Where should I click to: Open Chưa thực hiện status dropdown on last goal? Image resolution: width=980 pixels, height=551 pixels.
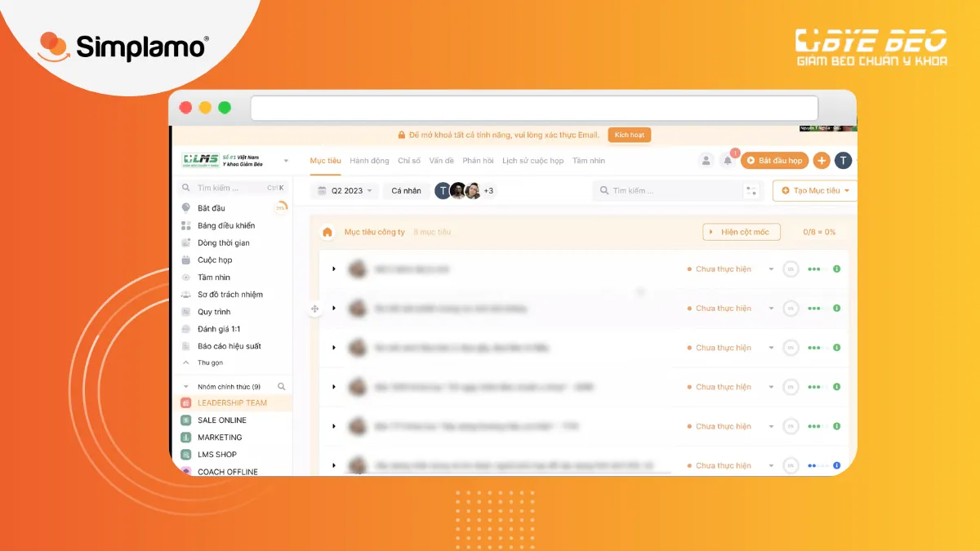(x=730, y=465)
